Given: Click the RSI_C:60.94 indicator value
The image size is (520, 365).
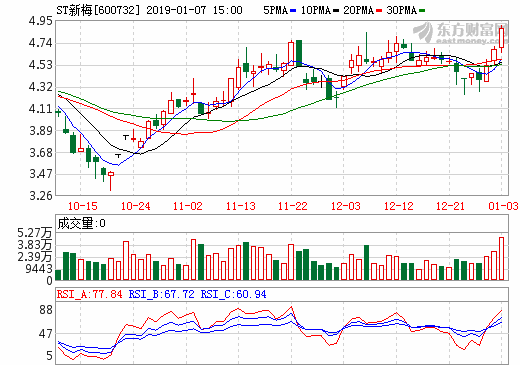Looking at the screenshot, I should (x=234, y=294).
